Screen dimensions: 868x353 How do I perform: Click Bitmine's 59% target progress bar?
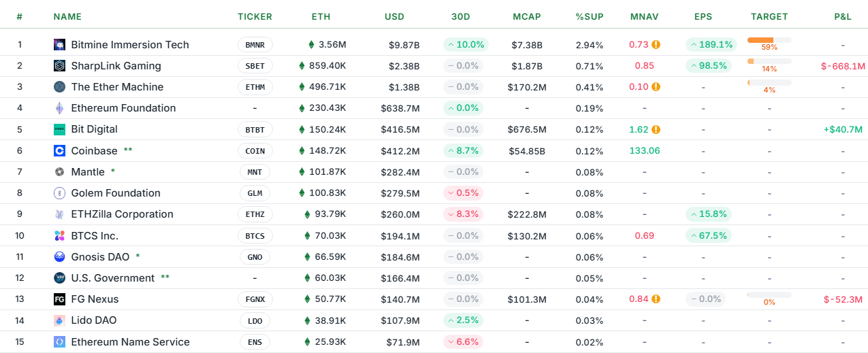[x=769, y=40]
